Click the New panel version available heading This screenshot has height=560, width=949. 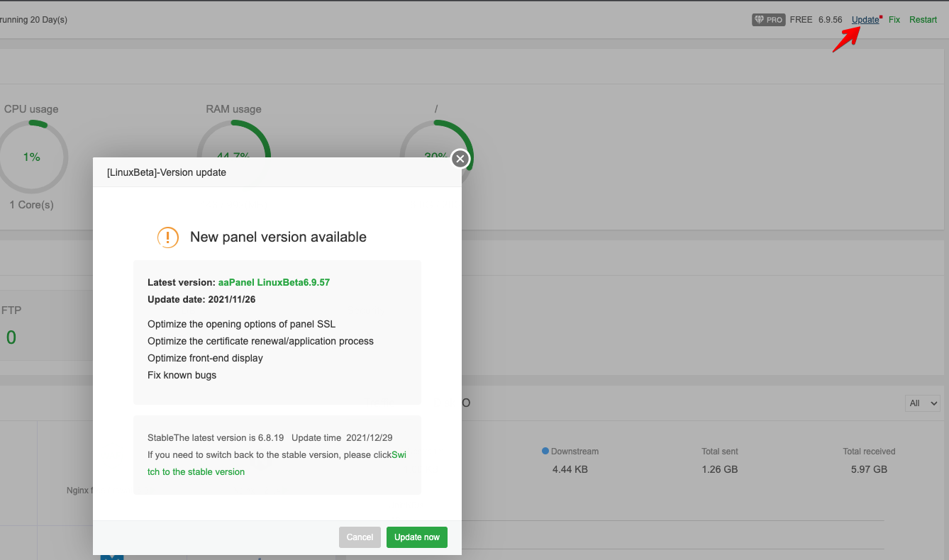coord(278,237)
